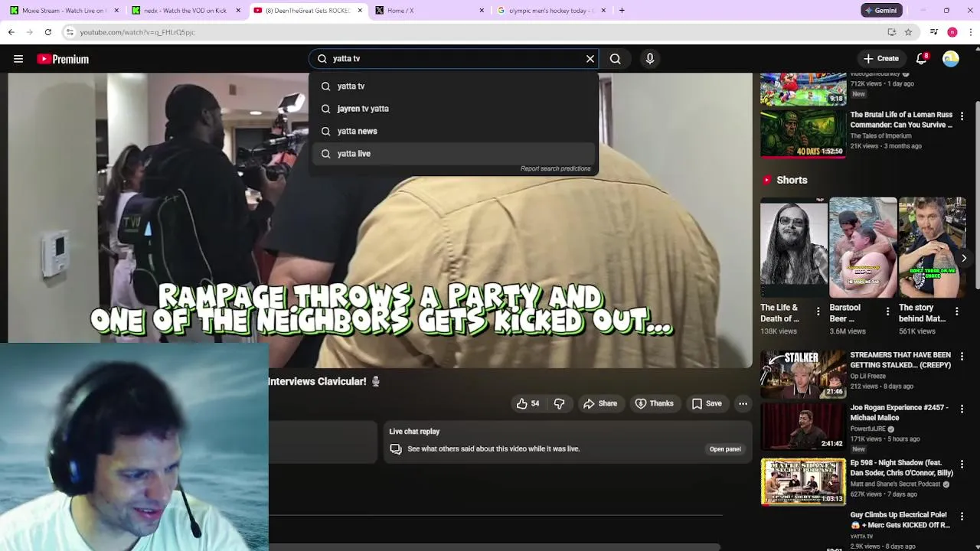
Task: Open the Mario video thumbnail 9:18
Action: pos(803,88)
